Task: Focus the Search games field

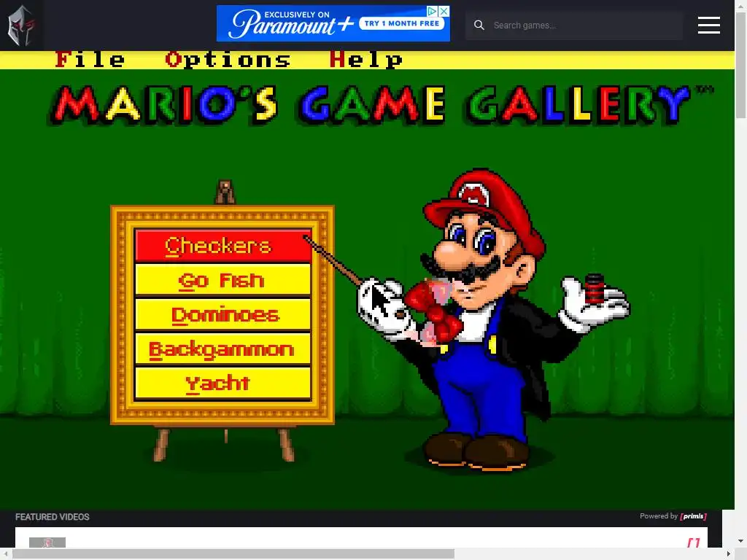Action: click(574, 26)
